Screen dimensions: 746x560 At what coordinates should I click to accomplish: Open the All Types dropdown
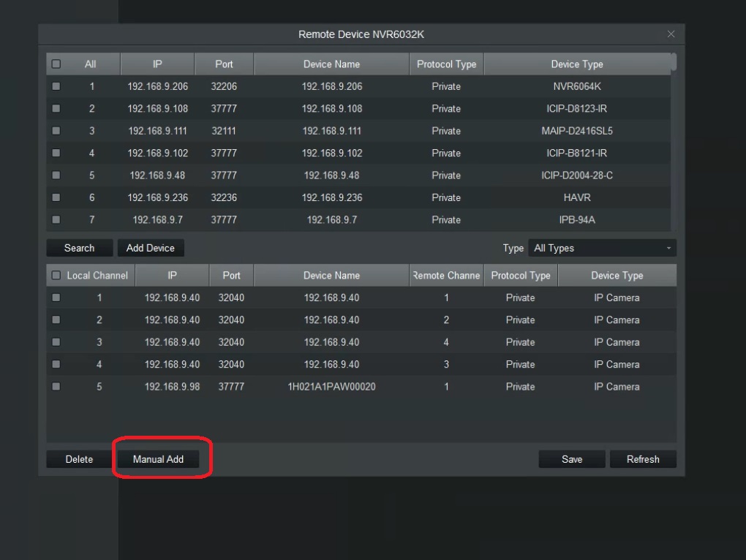tap(601, 248)
